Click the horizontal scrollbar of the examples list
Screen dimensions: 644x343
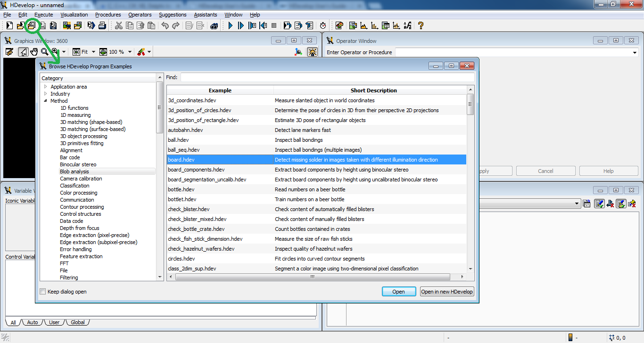(x=317, y=277)
